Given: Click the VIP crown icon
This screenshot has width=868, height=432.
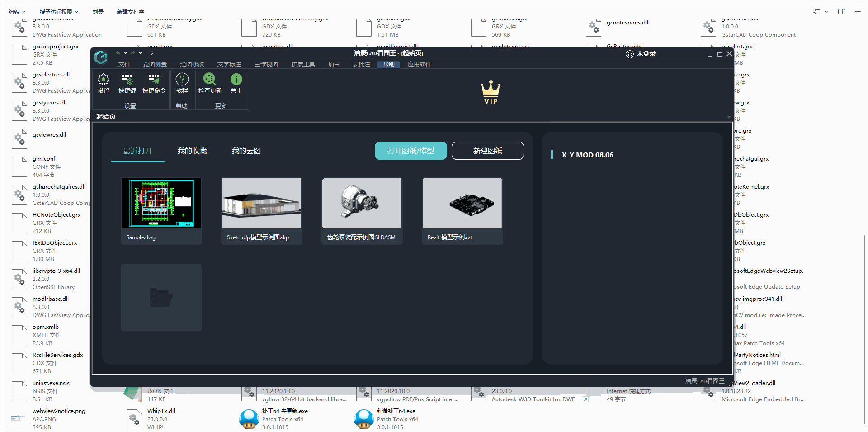Looking at the screenshot, I should tap(491, 92).
